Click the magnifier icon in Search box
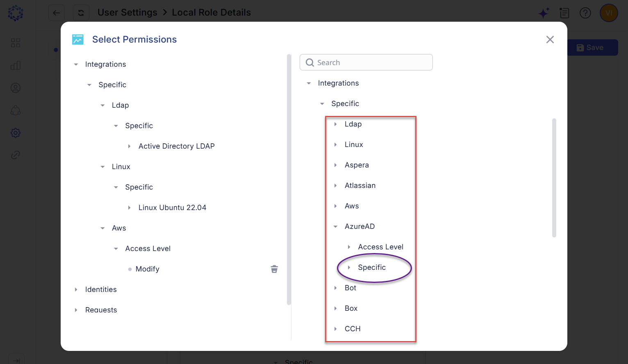 [x=310, y=63]
